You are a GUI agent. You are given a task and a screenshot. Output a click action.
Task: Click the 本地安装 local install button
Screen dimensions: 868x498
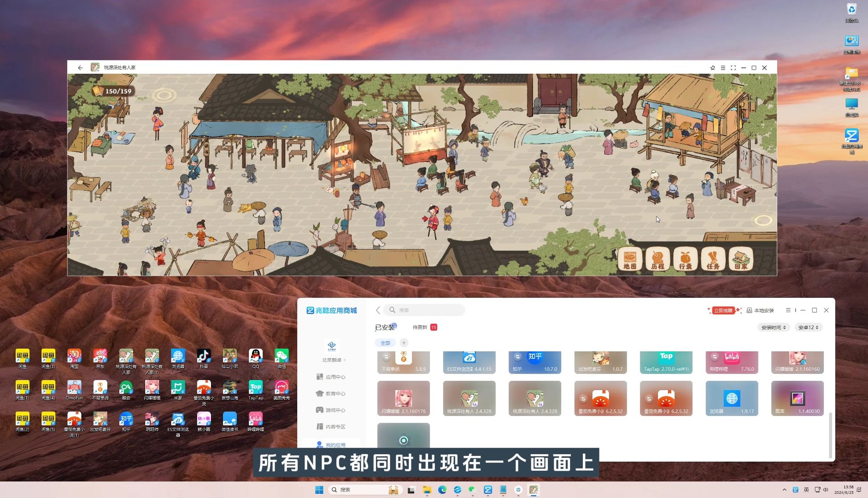click(760, 310)
